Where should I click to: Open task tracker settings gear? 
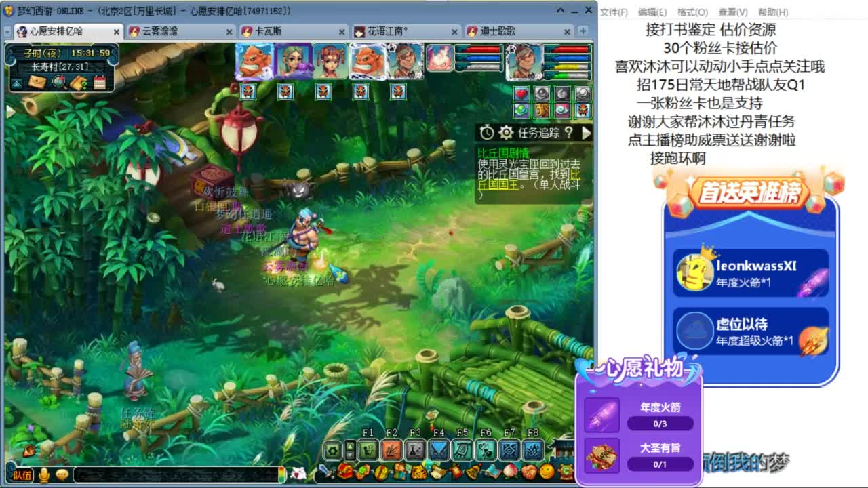coord(506,133)
